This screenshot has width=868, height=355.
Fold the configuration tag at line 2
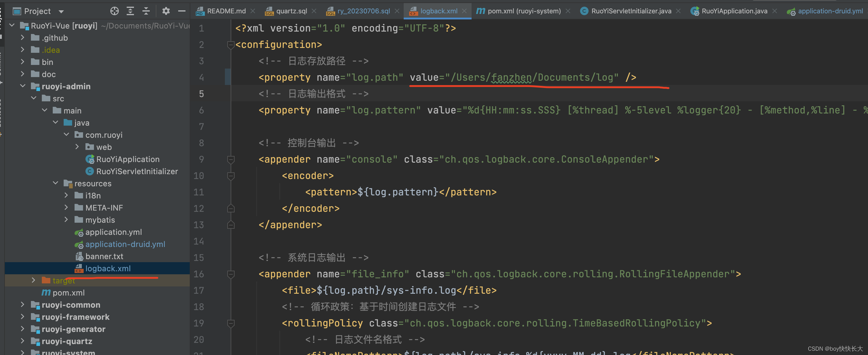pos(231,45)
